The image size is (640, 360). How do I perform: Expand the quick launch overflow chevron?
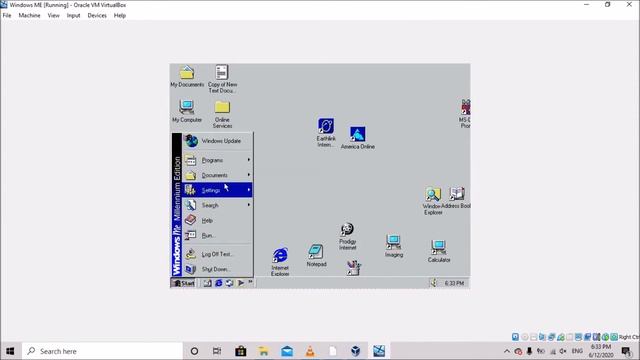pyautogui.click(x=251, y=282)
